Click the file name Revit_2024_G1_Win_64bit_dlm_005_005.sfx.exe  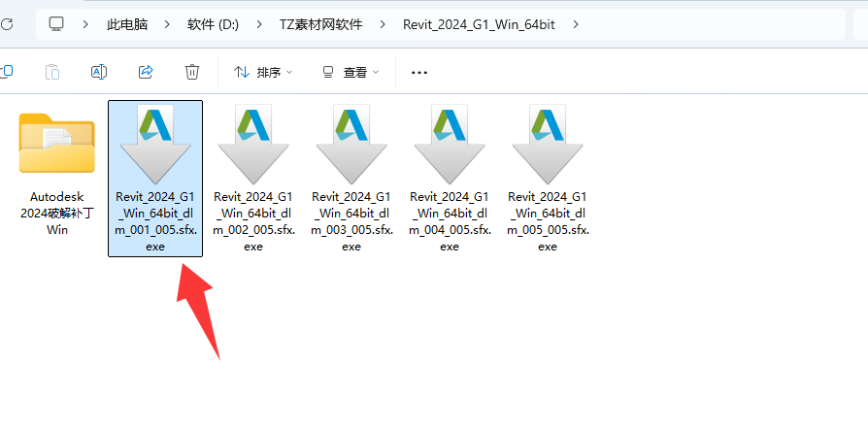point(548,221)
